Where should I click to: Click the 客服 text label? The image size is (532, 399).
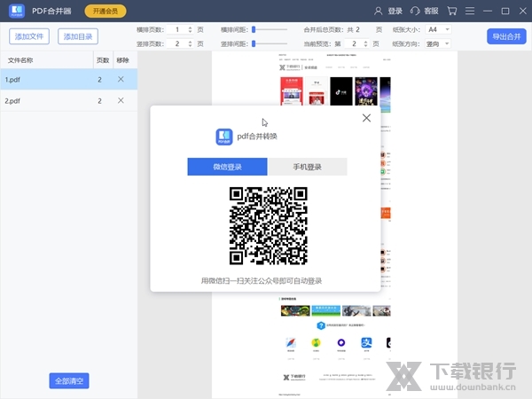pos(431,12)
